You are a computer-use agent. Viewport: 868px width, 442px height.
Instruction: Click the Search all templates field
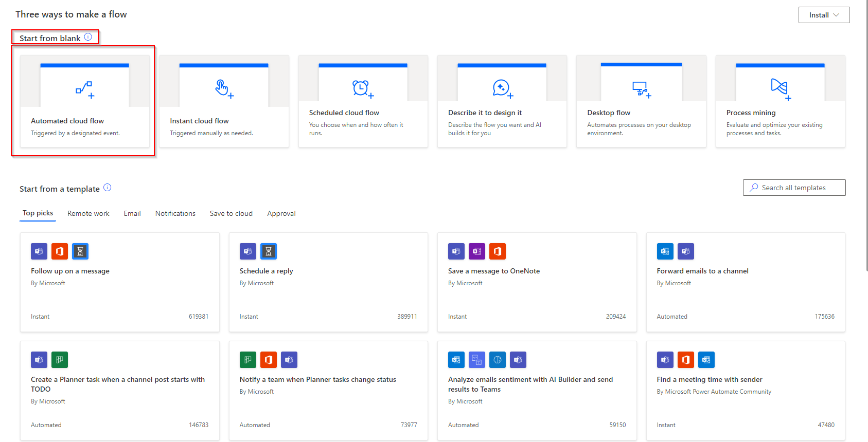(794, 188)
